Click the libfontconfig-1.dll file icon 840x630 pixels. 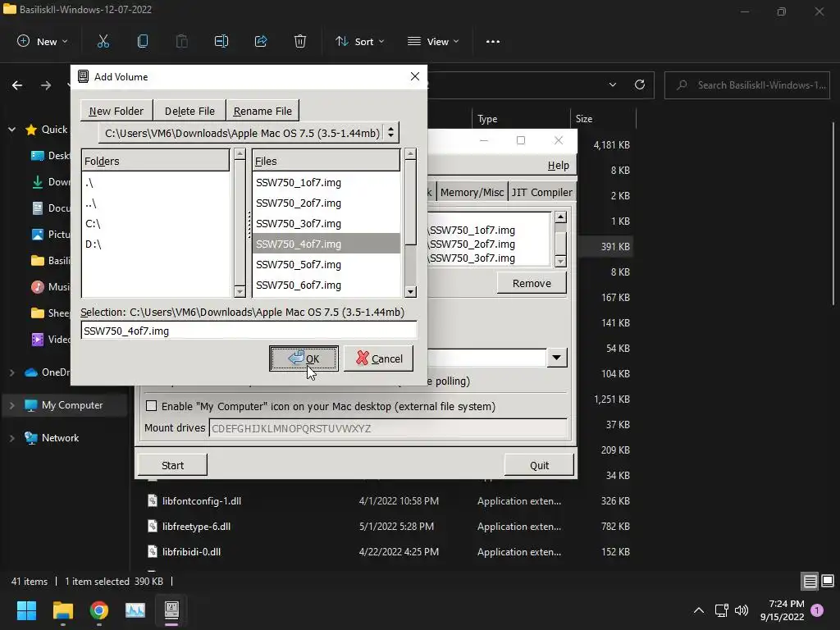point(152,501)
